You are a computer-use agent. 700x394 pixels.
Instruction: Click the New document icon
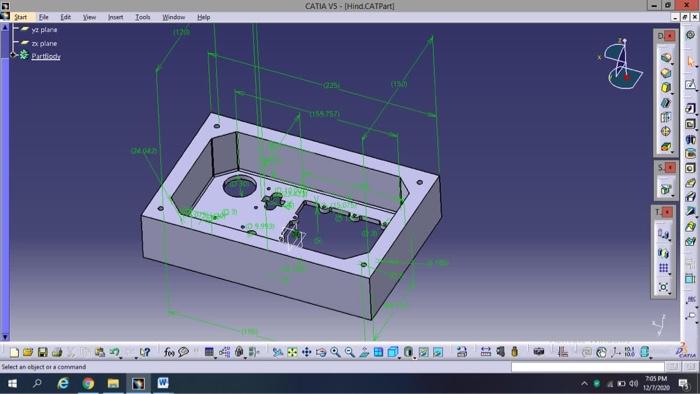click(x=14, y=352)
